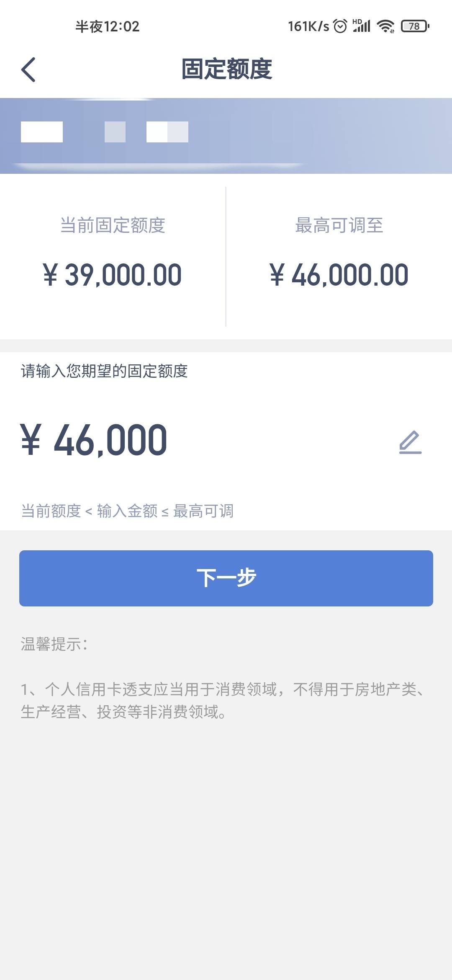Select the blurred card banner

pyautogui.click(x=226, y=136)
